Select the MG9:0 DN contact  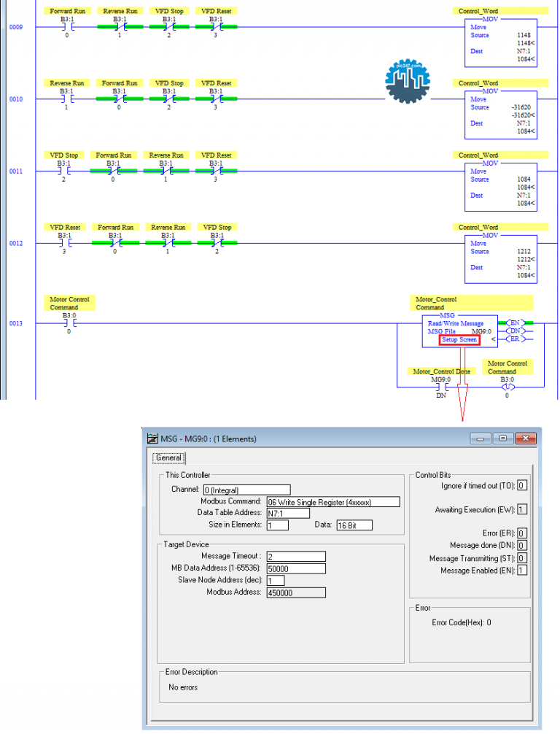(x=441, y=387)
